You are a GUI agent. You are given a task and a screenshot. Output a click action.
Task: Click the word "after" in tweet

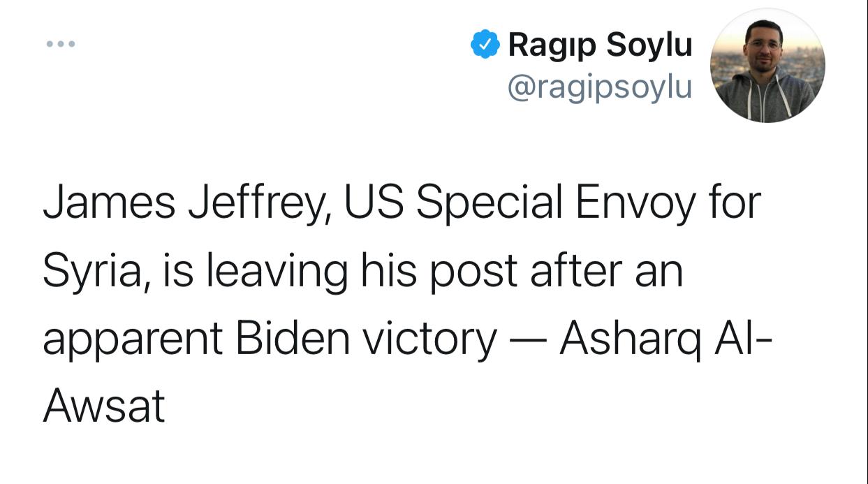point(573,270)
